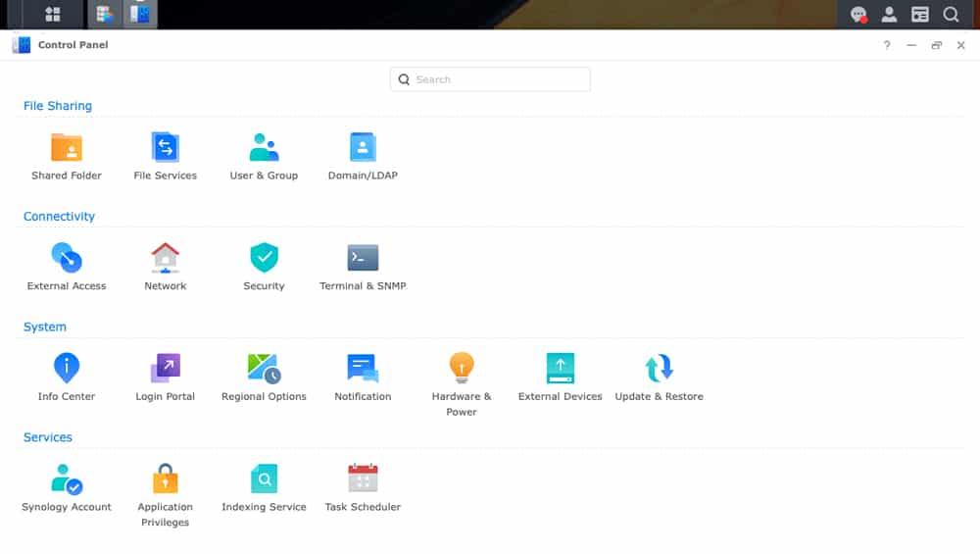Open the DSM Main Menu grid

point(53,14)
